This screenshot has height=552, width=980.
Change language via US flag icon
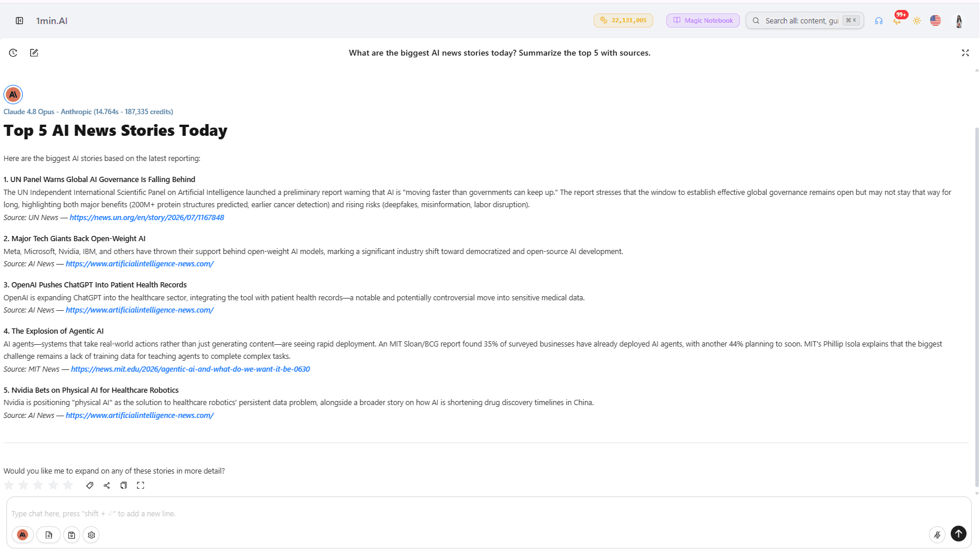936,20
